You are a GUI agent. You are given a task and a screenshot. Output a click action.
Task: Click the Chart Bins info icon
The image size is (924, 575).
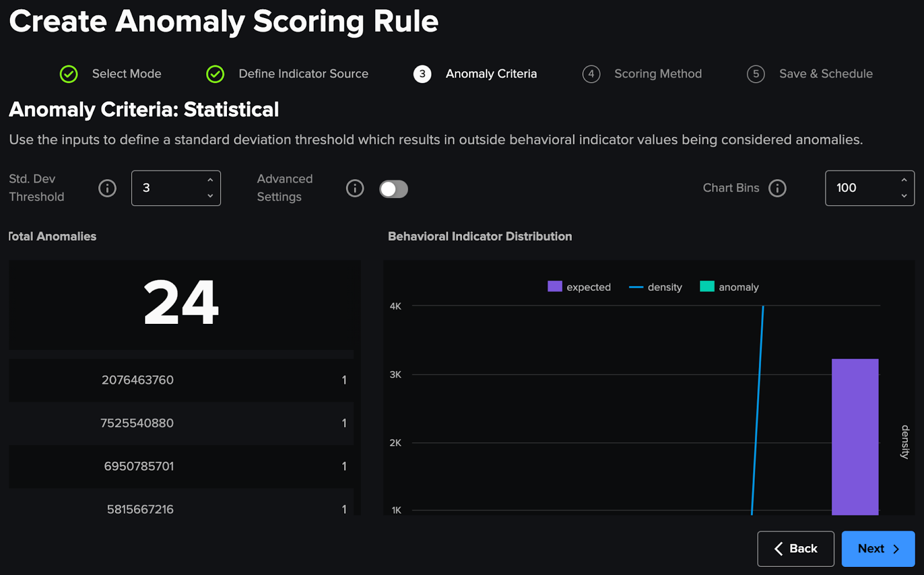(x=777, y=188)
